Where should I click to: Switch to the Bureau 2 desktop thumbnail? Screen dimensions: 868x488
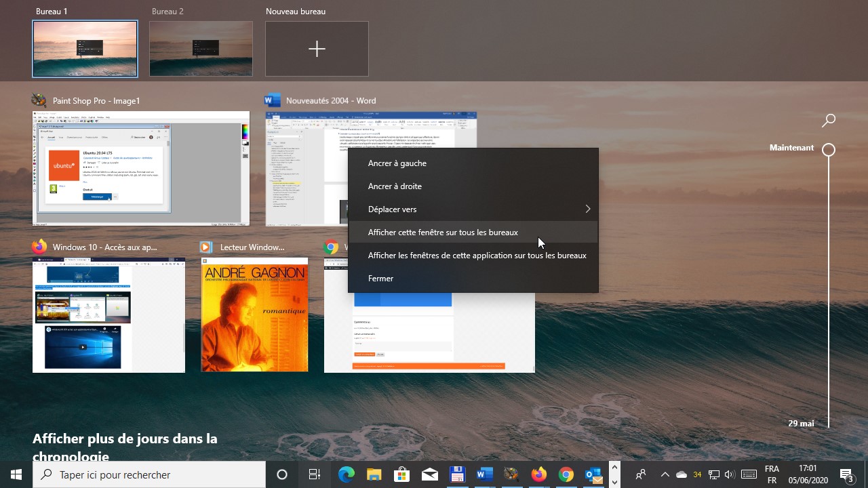point(201,49)
